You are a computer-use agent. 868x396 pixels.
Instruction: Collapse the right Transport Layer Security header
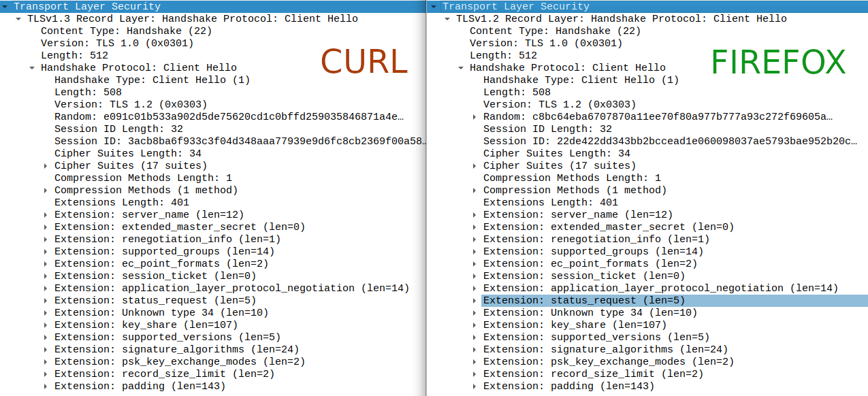[x=434, y=6]
